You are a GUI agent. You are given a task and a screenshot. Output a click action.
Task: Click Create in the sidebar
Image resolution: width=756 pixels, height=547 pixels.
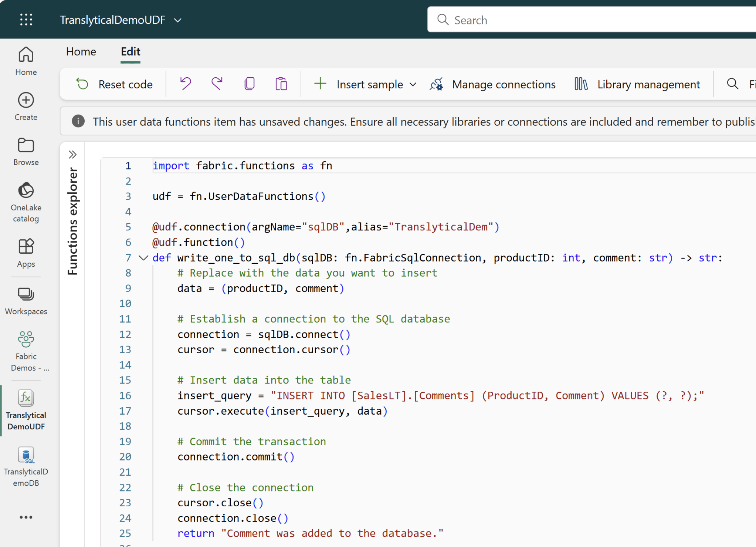pos(26,106)
